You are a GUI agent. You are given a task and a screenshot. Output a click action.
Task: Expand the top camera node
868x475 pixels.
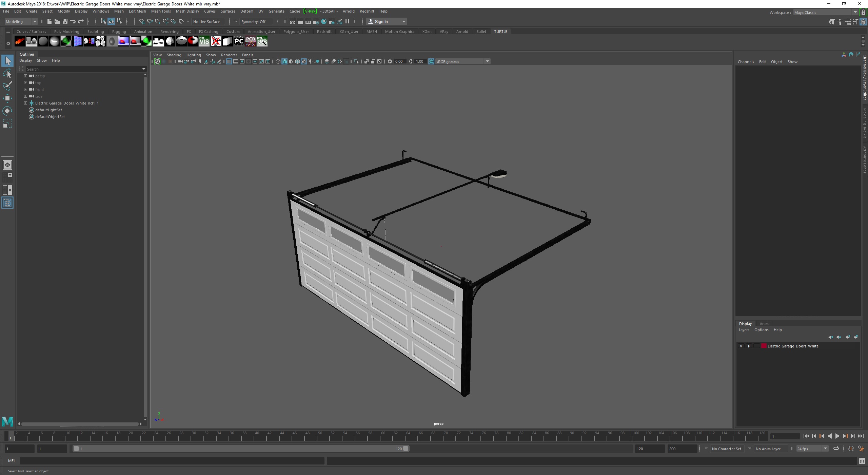(25, 83)
